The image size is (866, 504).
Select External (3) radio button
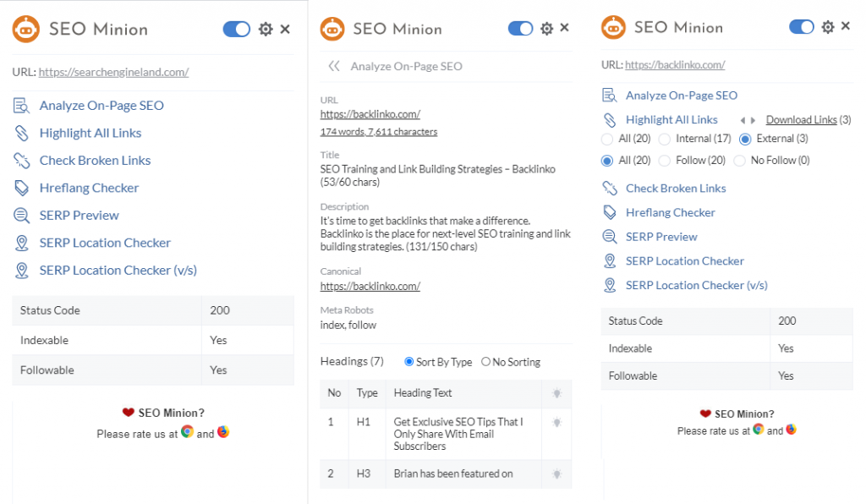click(x=745, y=140)
